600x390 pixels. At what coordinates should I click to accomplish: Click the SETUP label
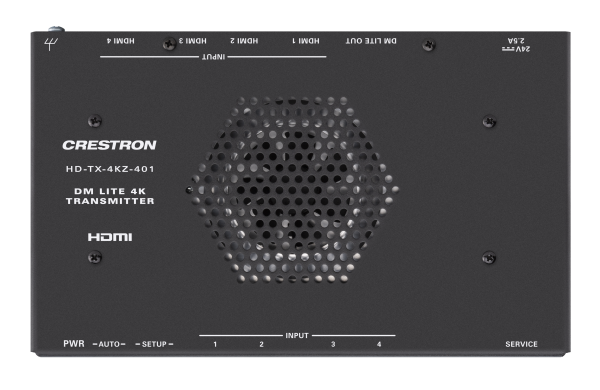click(154, 344)
